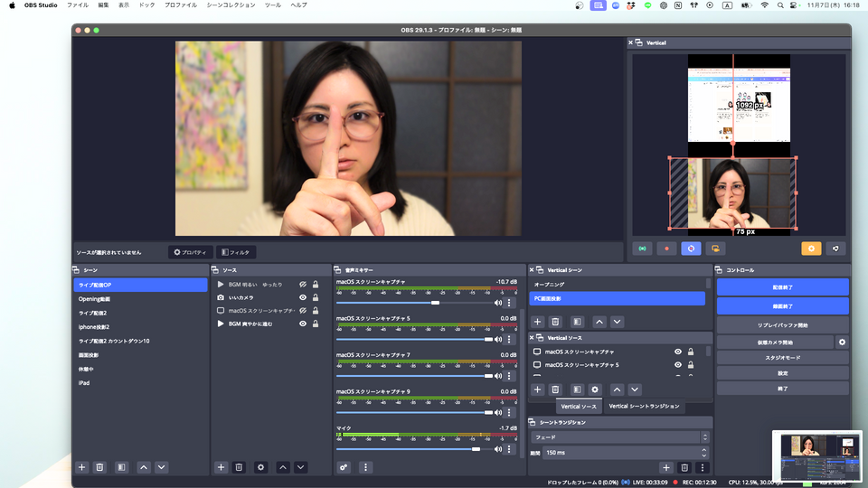
Task: Open advanced audio properties gears icon
Action: [x=344, y=467]
